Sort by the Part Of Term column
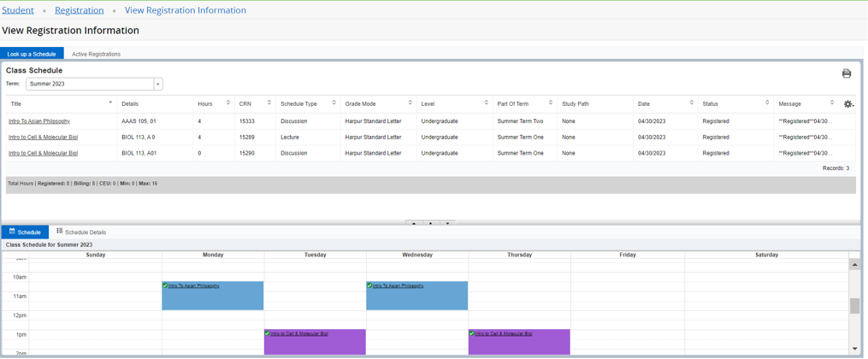This screenshot has width=868, height=359. (551, 103)
